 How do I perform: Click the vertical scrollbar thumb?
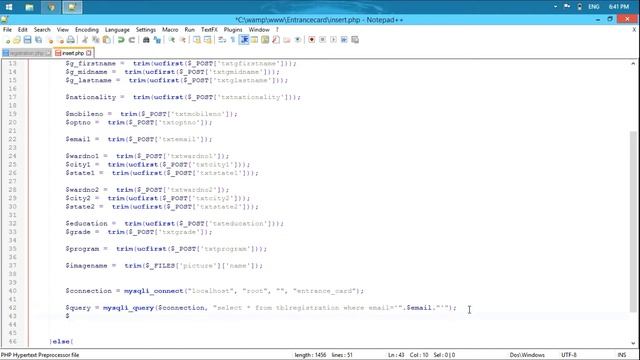point(633,222)
